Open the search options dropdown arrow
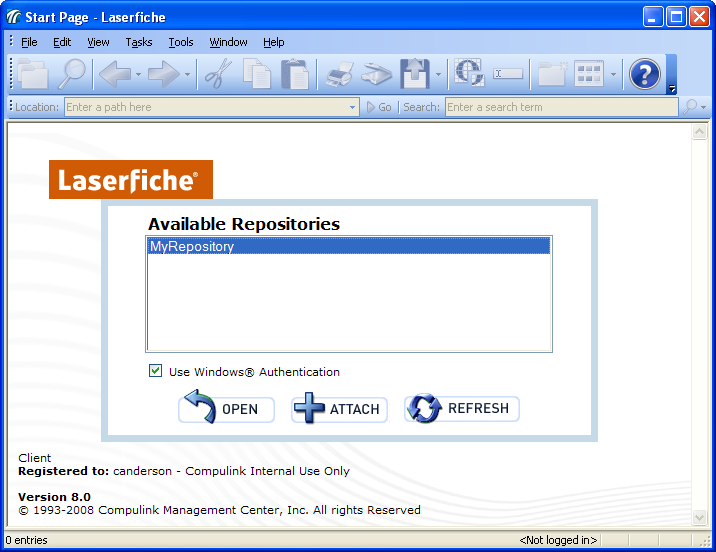Viewport: 716px width, 552px height. coord(704,107)
